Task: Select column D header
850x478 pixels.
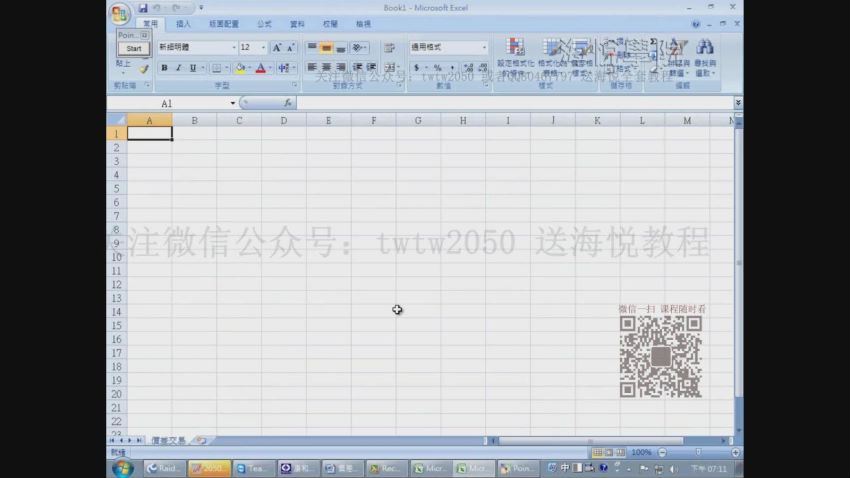Action: coord(284,120)
